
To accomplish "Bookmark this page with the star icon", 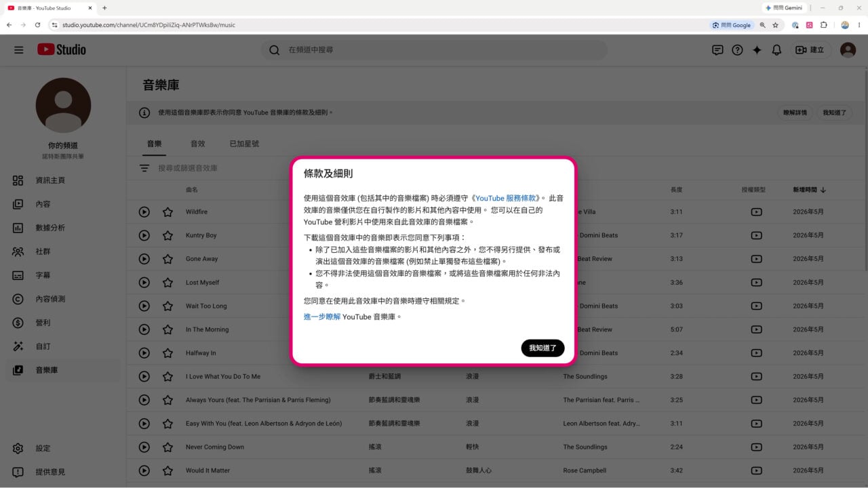I will [x=775, y=25].
